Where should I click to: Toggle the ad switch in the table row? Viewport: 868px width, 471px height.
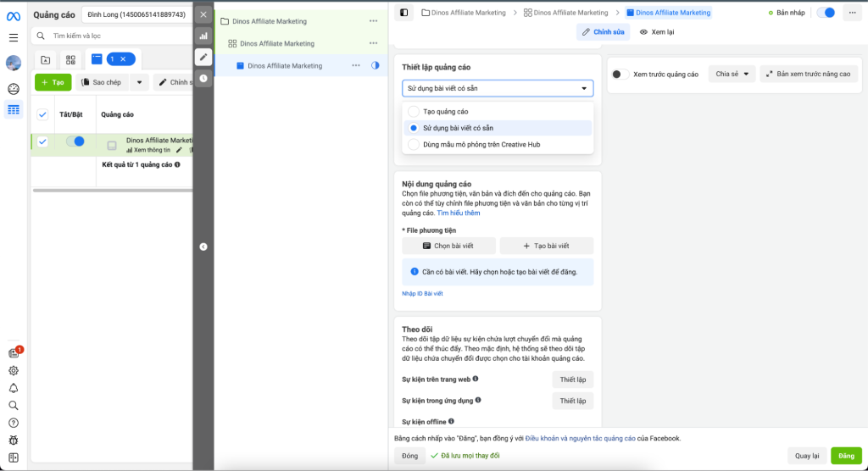coord(75,141)
